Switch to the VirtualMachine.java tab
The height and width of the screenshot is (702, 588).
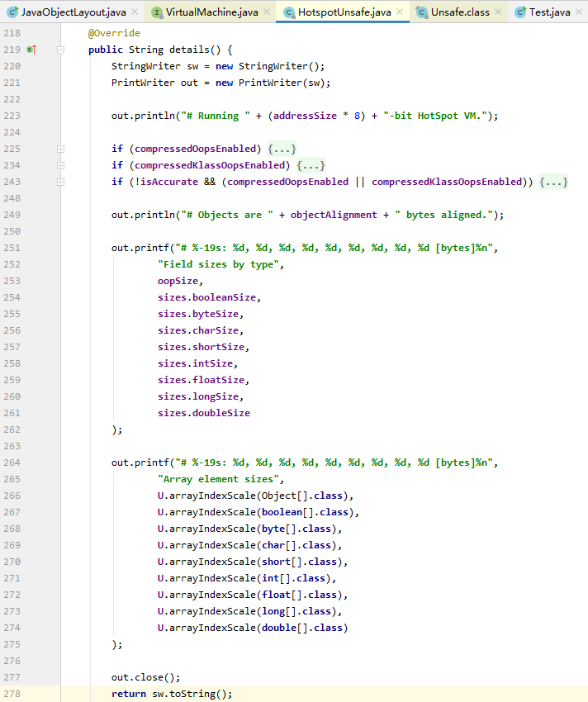tap(211, 12)
